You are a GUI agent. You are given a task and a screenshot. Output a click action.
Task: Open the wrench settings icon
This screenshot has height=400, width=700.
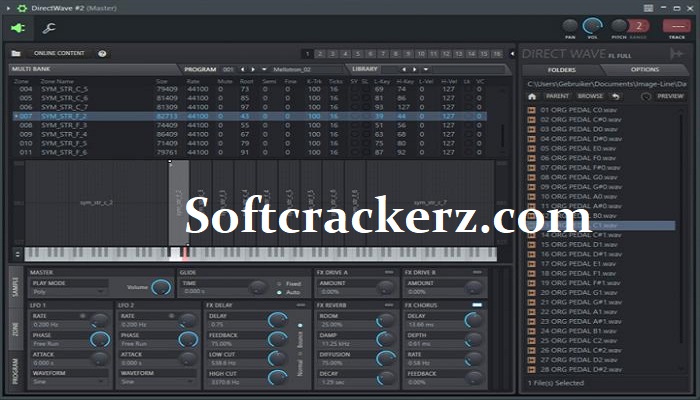[49, 28]
